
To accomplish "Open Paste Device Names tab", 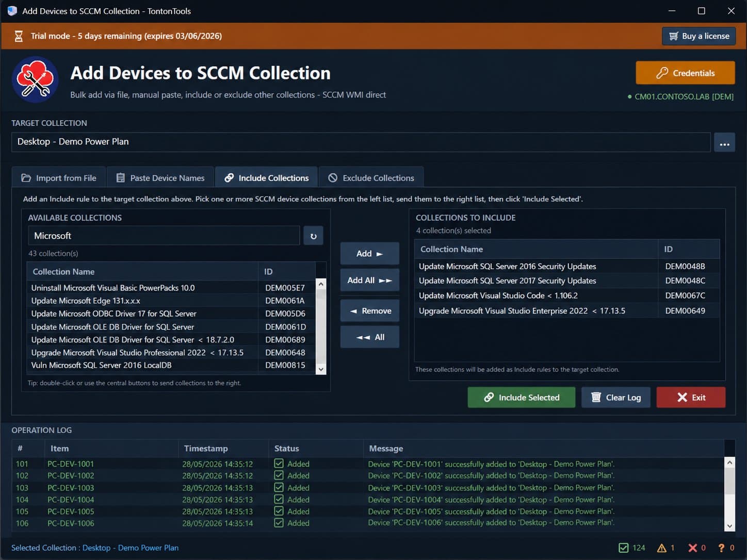I will 160,178.
